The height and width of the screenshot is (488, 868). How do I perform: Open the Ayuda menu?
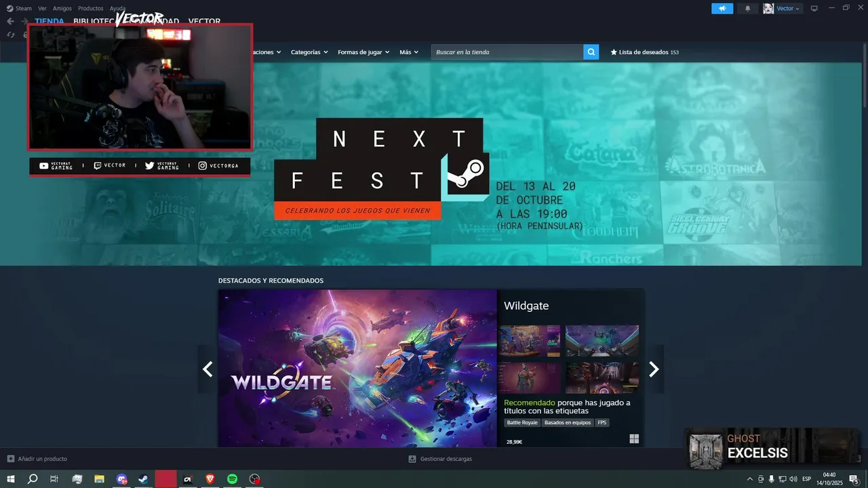pyautogui.click(x=118, y=9)
